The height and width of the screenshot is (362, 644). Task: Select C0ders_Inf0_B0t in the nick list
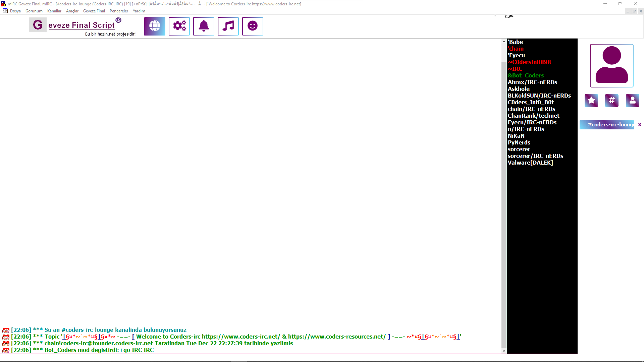point(531,102)
